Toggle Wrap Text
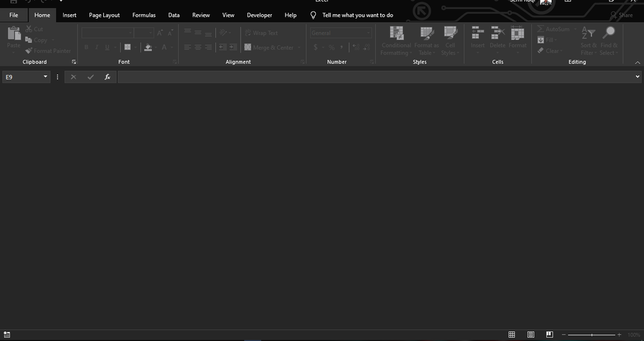Viewport: 644px width, 341px height. coord(262,33)
